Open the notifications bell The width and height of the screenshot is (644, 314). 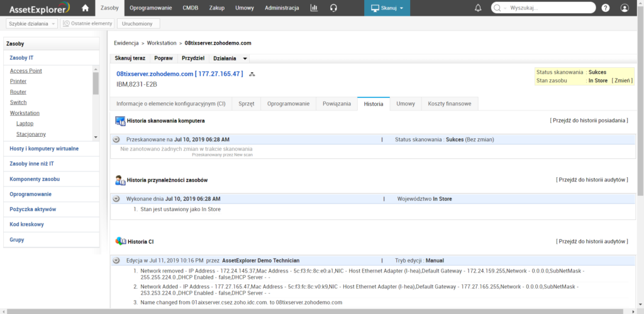pos(478,8)
